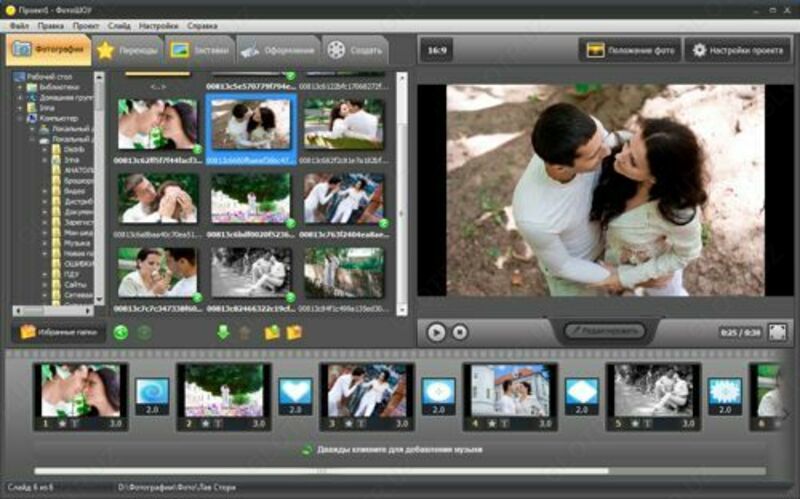
Task: Open the Слайд menu
Action: tap(118, 24)
